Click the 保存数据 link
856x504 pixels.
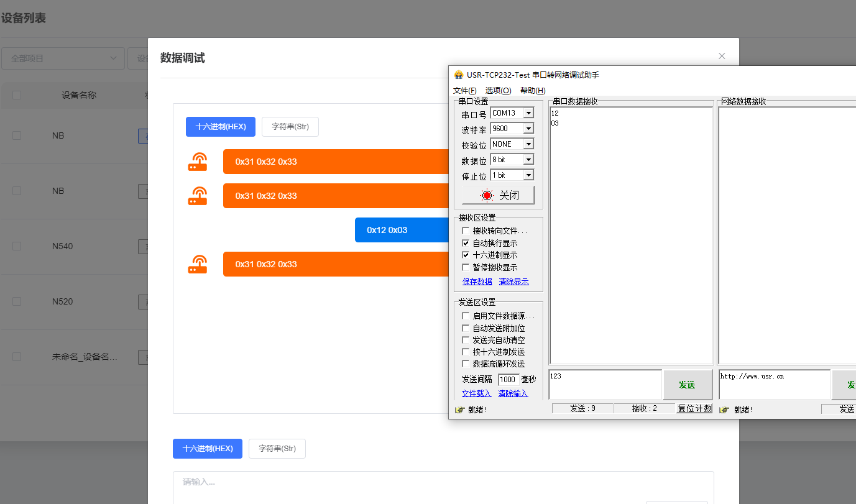(x=477, y=282)
